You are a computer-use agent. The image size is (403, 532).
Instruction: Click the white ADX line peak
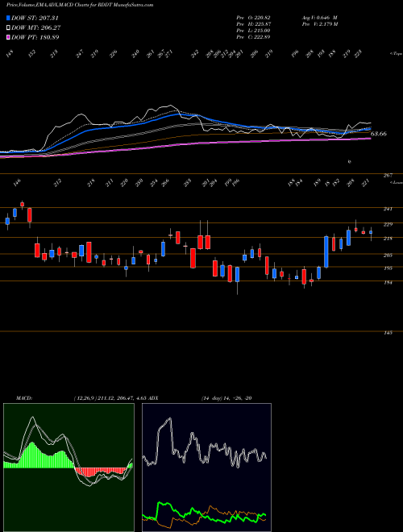point(168,420)
